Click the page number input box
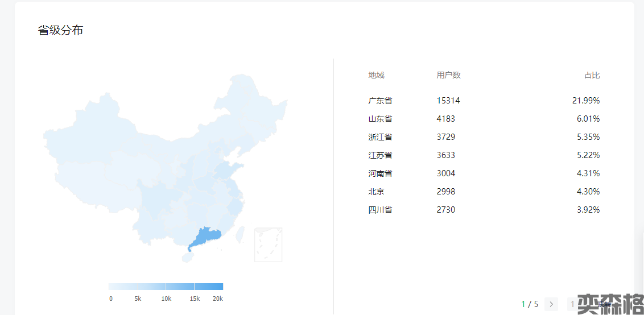The width and height of the screenshot is (644, 315). pos(573,304)
